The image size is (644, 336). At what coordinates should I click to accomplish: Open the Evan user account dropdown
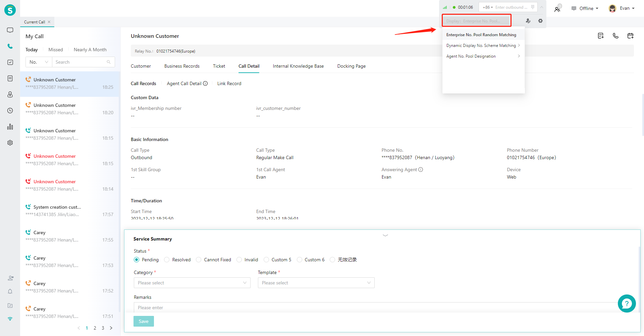coord(622,8)
